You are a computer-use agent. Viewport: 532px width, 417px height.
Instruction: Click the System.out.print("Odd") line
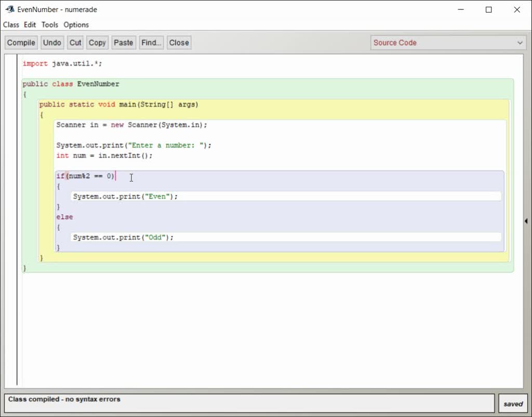pyautogui.click(x=123, y=238)
